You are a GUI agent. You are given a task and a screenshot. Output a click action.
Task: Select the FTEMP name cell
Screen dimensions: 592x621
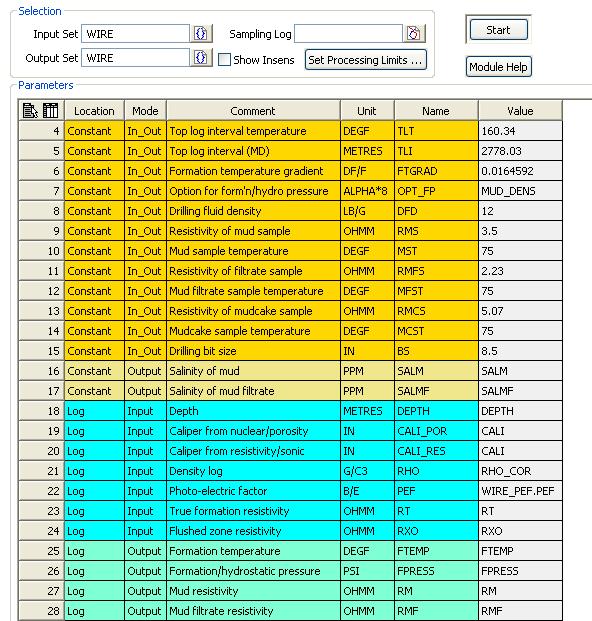(436, 551)
